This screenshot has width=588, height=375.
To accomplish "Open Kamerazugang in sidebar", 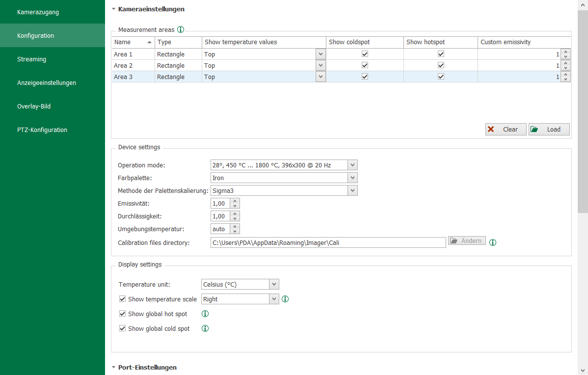I will [x=53, y=12].
